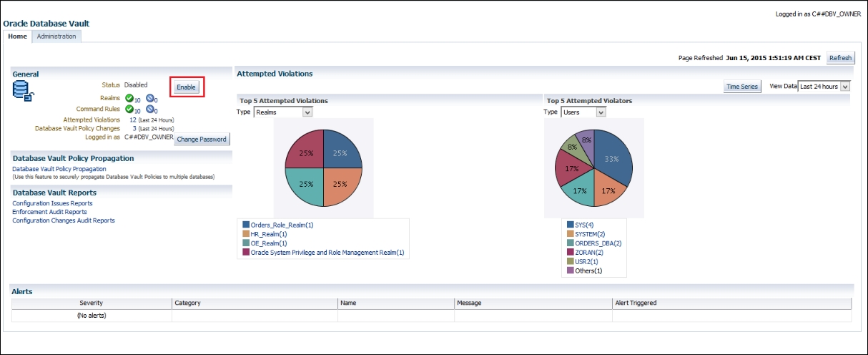This screenshot has height=355, width=868.
Task: Click the blue swatch next to Orders_Role_Realm
Action: coord(246,225)
